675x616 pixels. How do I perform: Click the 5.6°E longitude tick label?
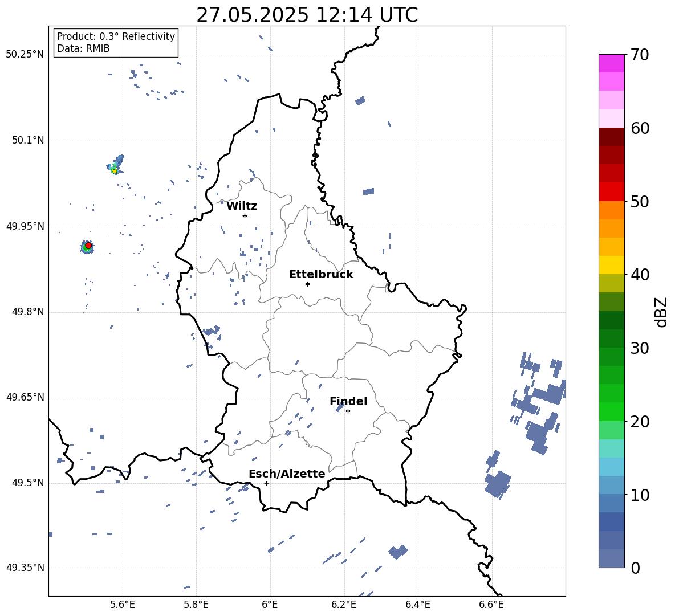[x=122, y=605]
